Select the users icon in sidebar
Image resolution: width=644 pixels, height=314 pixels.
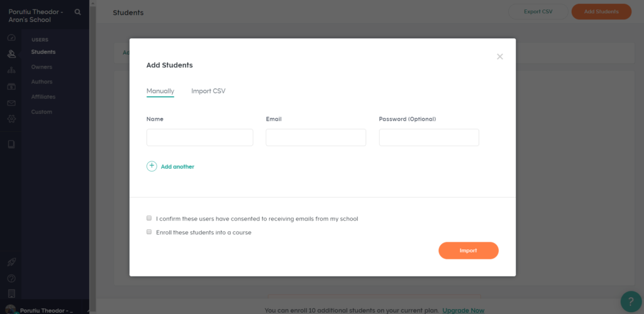click(11, 54)
